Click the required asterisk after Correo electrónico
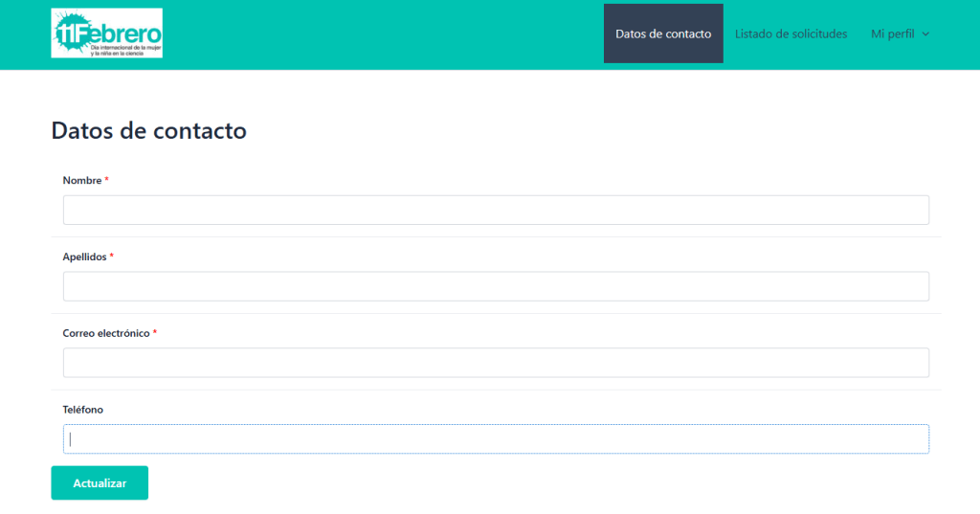This screenshot has height=514, width=980. (x=155, y=333)
